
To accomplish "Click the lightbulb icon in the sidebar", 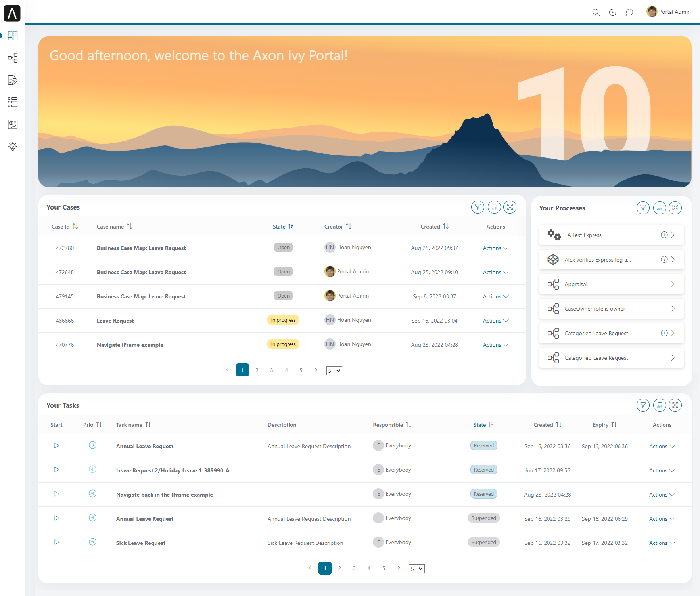I will pyautogui.click(x=13, y=146).
